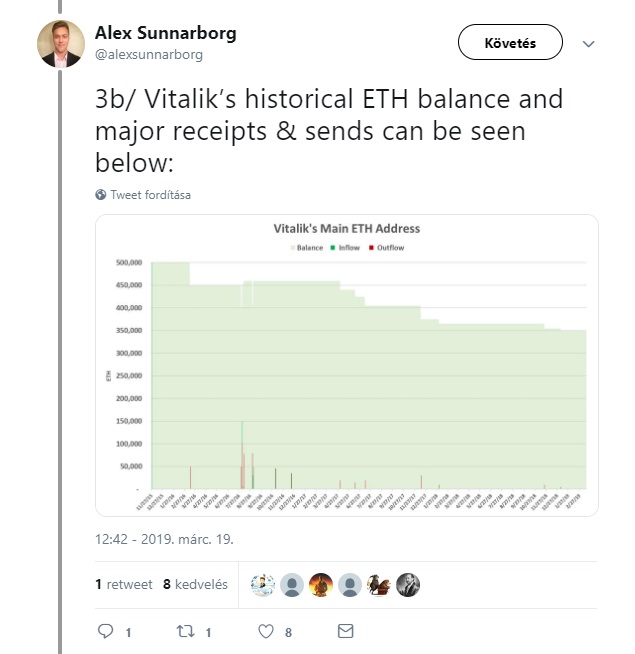Follow user with Követés button
635x654 pixels.
tap(510, 42)
